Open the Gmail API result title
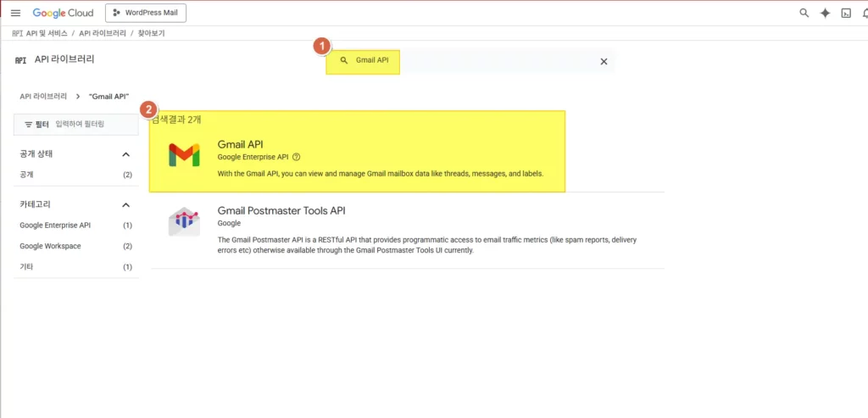868x418 pixels. (240, 144)
